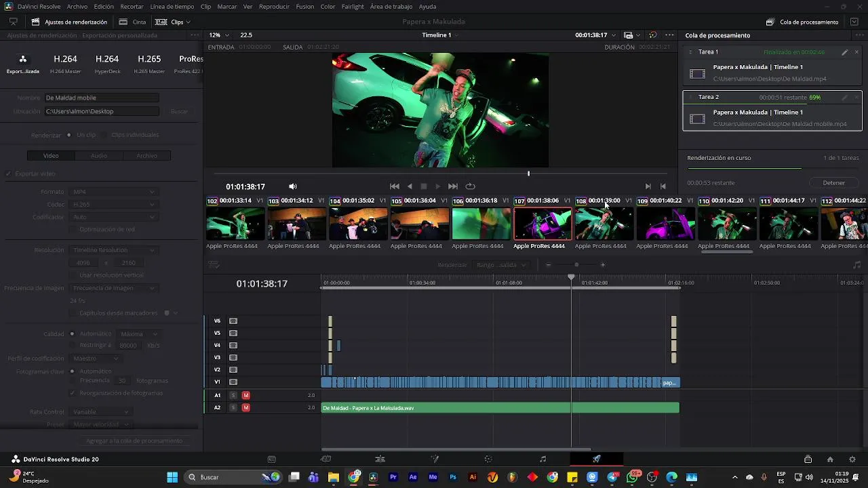The image size is (868, 488).
Task: Open the Códec H.265 dropdown
Action: click(114, 205)
